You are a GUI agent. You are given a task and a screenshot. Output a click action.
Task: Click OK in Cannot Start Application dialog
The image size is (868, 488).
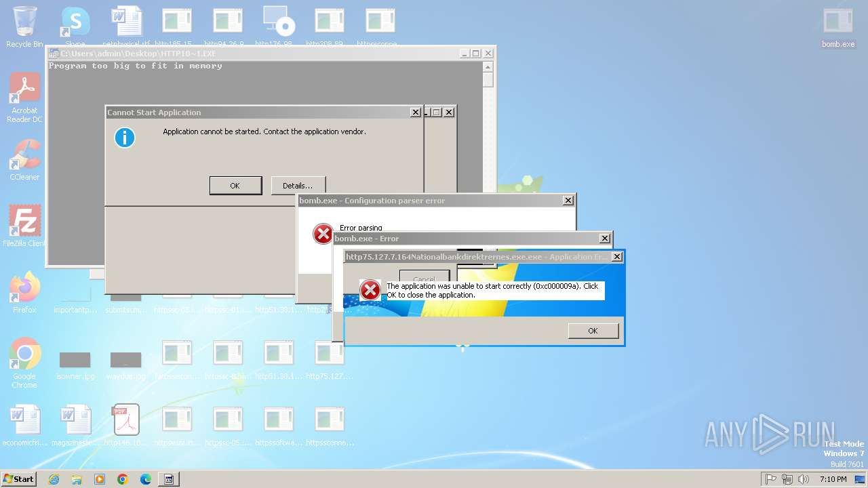[x=235, y=186]
